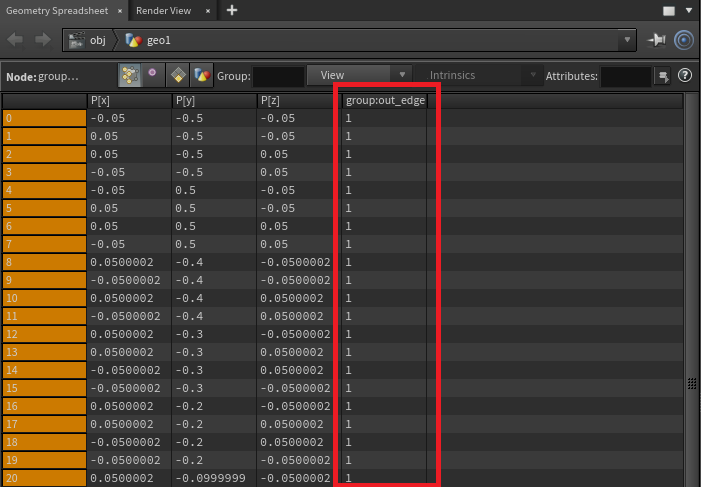Go forward in network path history

pos(42,40)
